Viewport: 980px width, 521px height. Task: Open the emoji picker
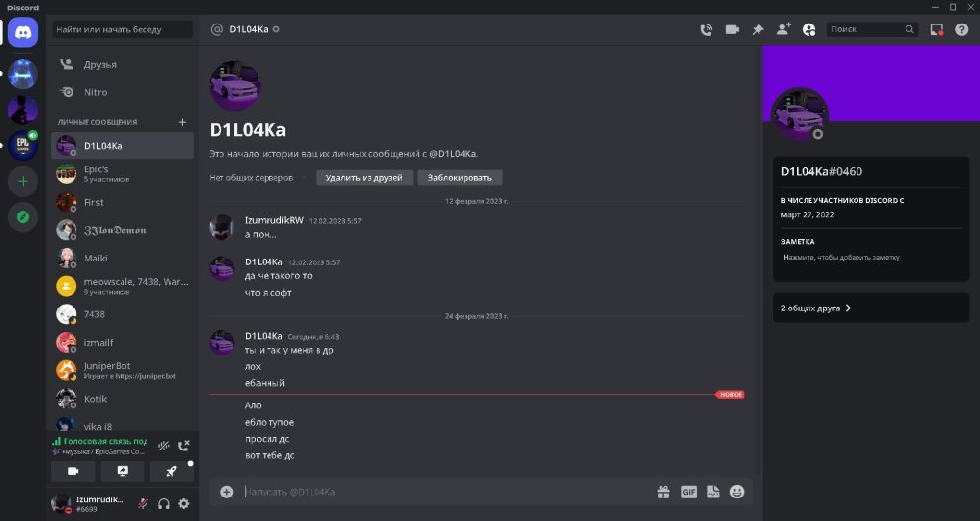coord(738,492)
